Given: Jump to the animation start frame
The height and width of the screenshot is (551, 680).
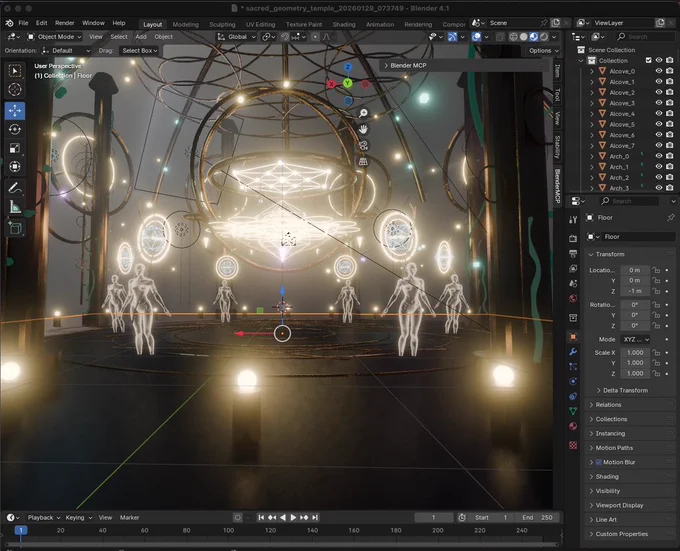Looking at the screenshot, I should pyautogui.click(x=261, y=517).
